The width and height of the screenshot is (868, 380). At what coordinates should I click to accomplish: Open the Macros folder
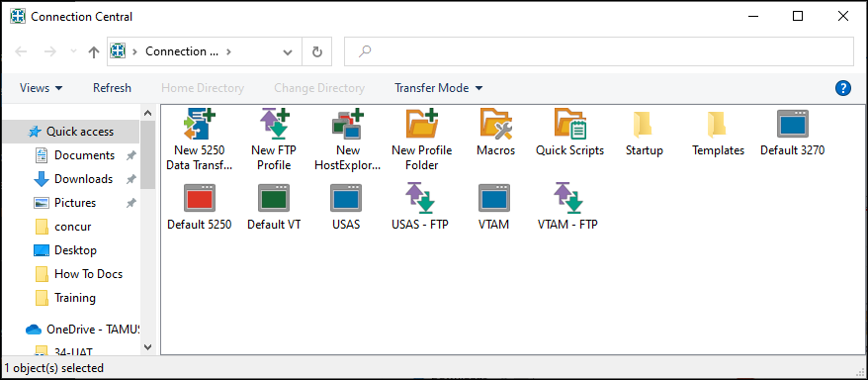tap(496, 124)
